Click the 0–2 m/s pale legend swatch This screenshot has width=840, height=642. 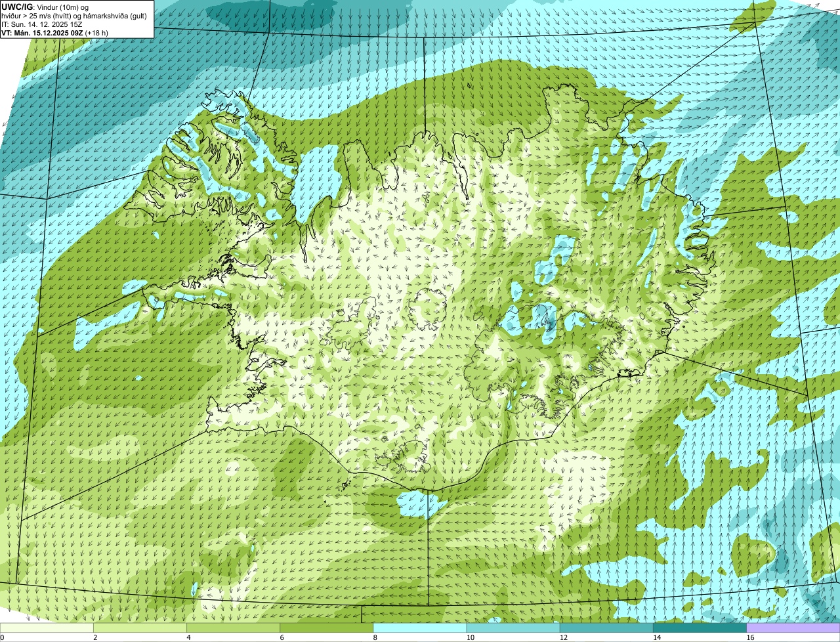[47, 628]
